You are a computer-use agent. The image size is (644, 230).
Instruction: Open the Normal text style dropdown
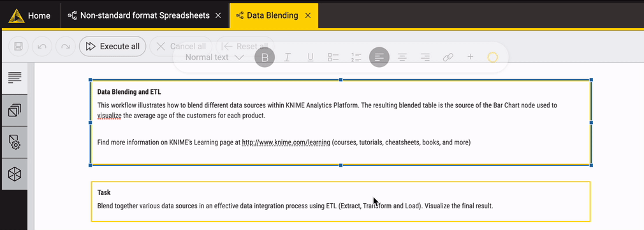[x=214, y=57]
